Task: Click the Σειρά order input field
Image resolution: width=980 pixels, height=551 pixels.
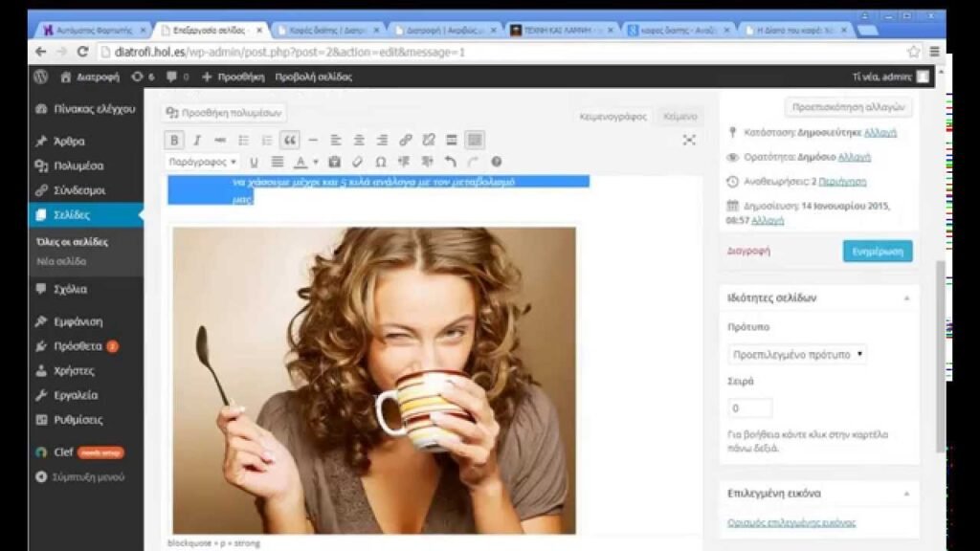Action: (749, 408)
